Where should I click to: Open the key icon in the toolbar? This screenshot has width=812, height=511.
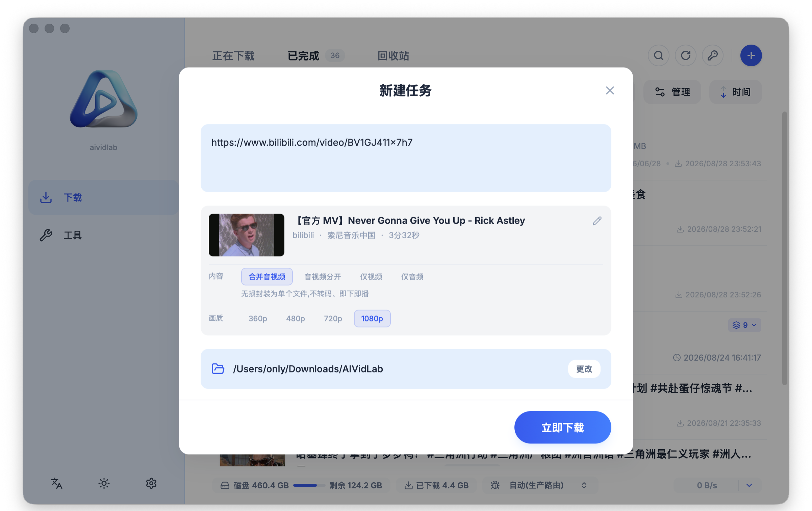click(712, 55)
